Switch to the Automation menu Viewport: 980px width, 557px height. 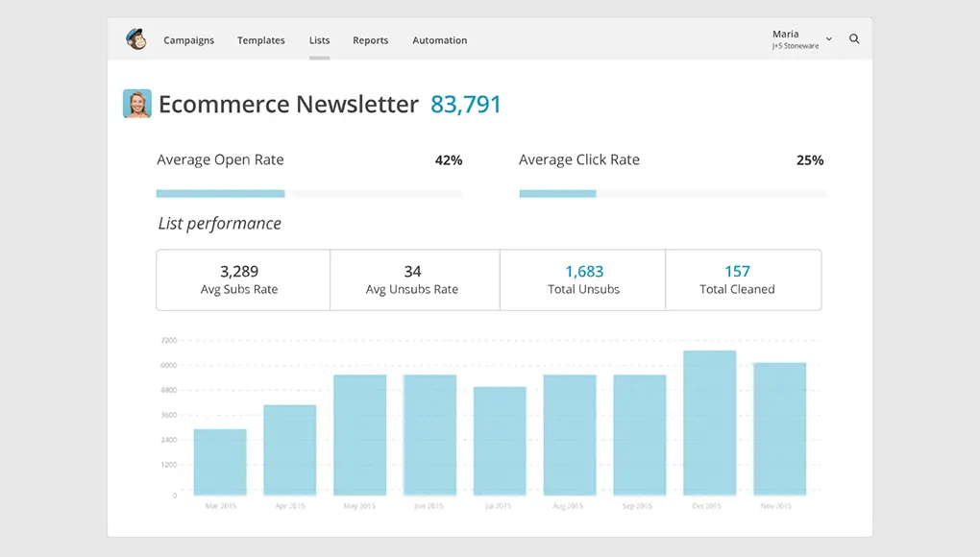tap(439, 40)
